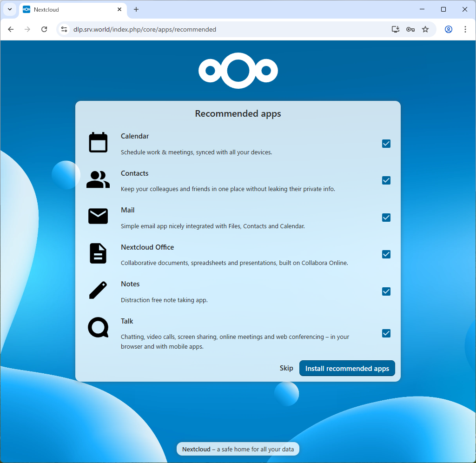Screen dimensions: 476x463
Task: Open site information icon in address bar
Action: [x=64, y=29]
